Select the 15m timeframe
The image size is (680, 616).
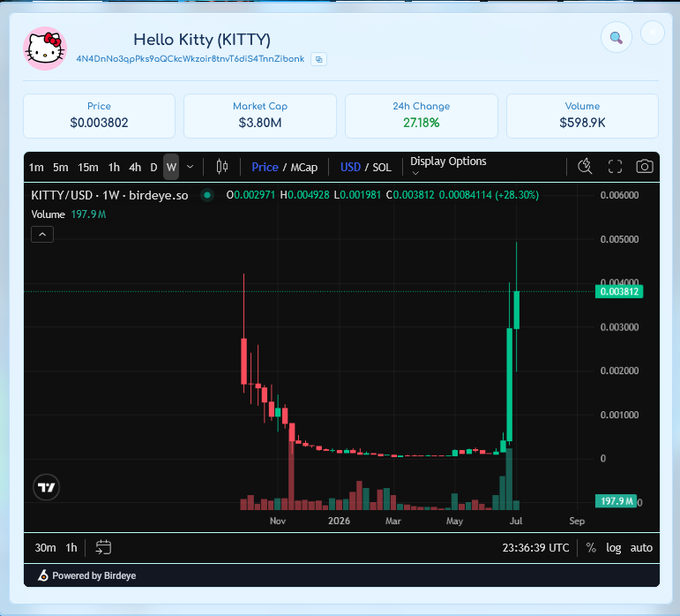(88, 167)
